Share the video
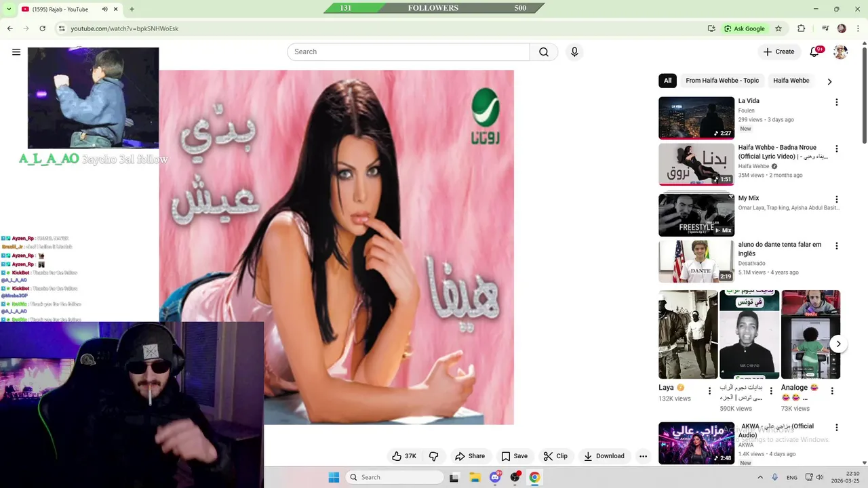 click(x=470, y=456)
